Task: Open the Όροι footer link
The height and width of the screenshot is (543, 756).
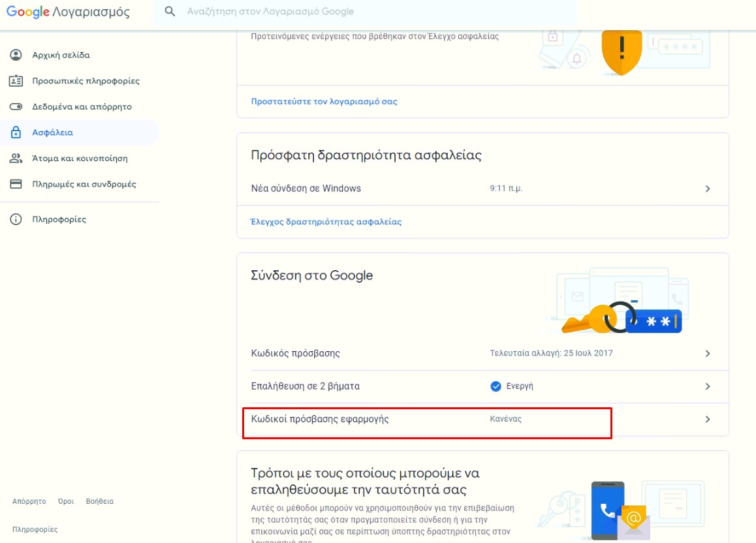Action: (x=66, y=501)
